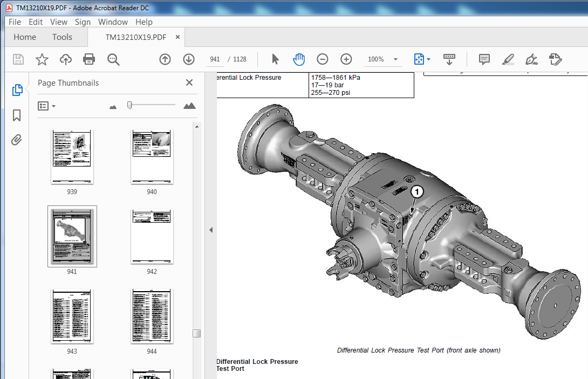Choose the Selection arrow tool
This screenshot has width=588, height=379.
(275, 59)
